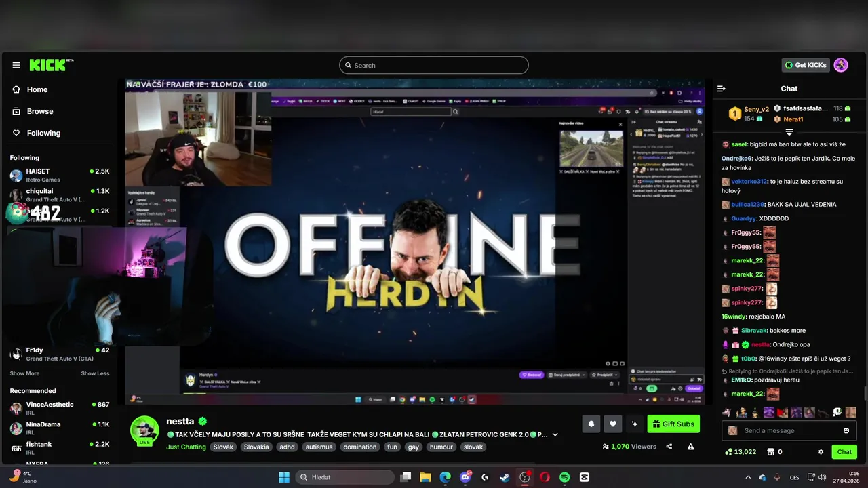Click the green Chat send button
The image size is (868, 488).
(844, 452)
